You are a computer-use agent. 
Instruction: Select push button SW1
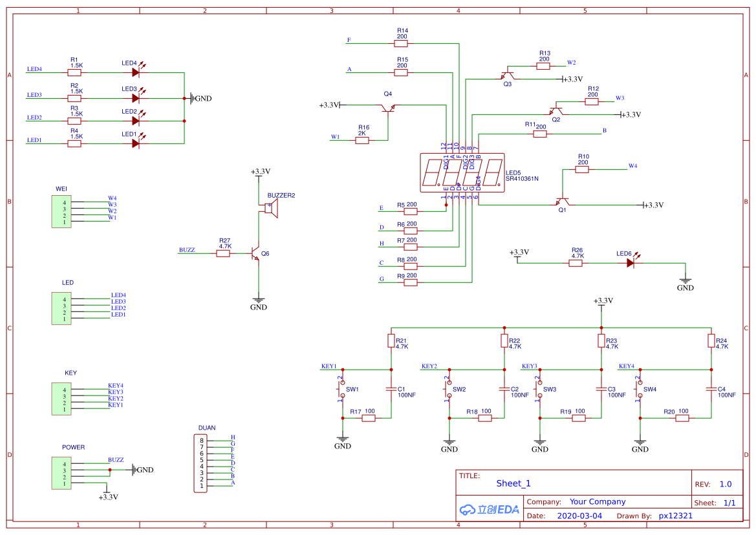342,390
